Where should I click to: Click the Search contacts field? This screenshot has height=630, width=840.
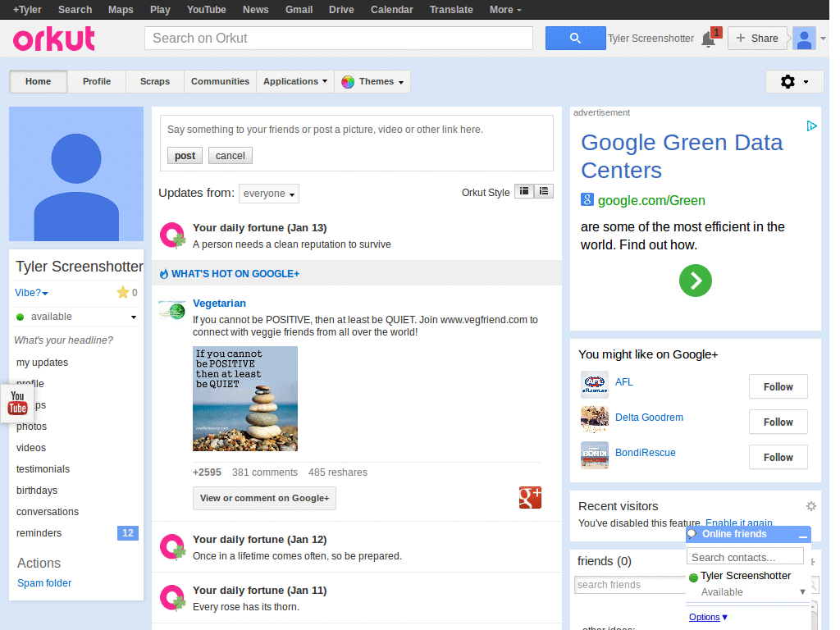pyautogui.click(x=745, y=557)
